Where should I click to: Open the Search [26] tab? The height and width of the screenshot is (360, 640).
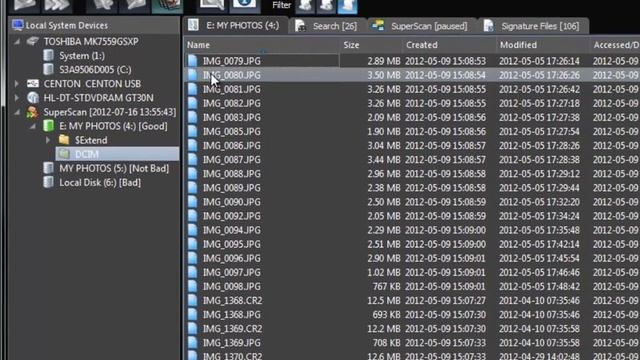tap(327, 26)
